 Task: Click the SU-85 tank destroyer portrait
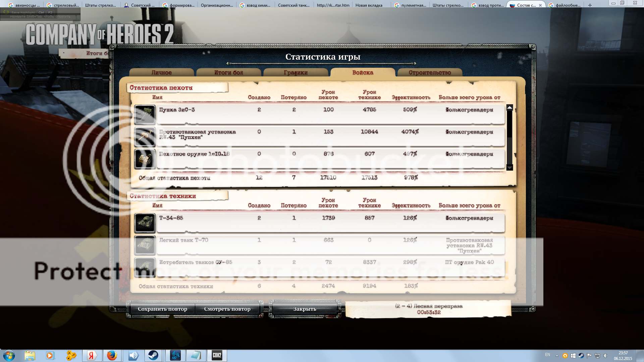point(145,267)
